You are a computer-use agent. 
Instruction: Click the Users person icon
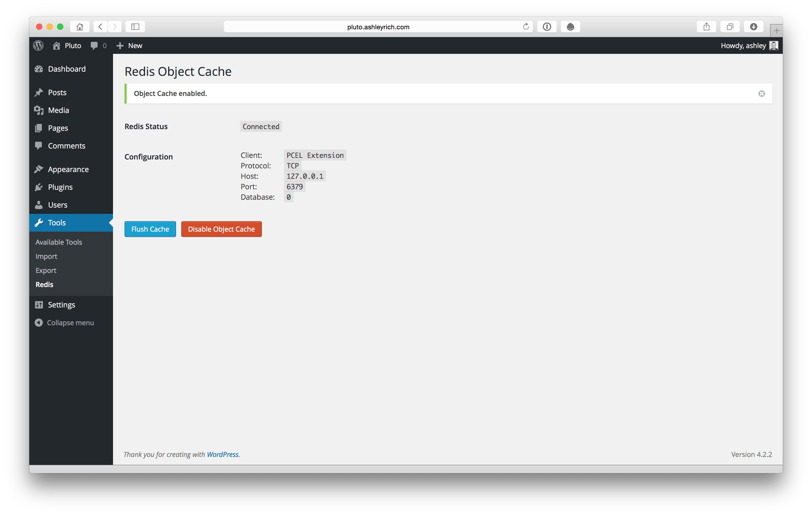pos(39,205)
